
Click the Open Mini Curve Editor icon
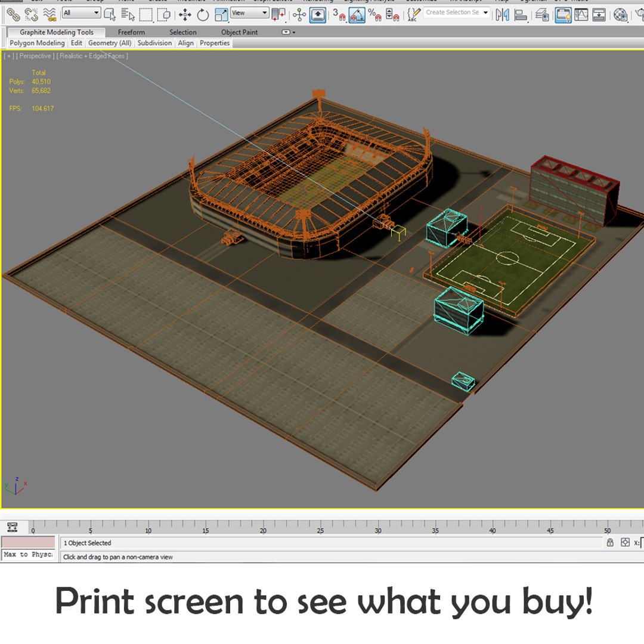pos(13,527)
